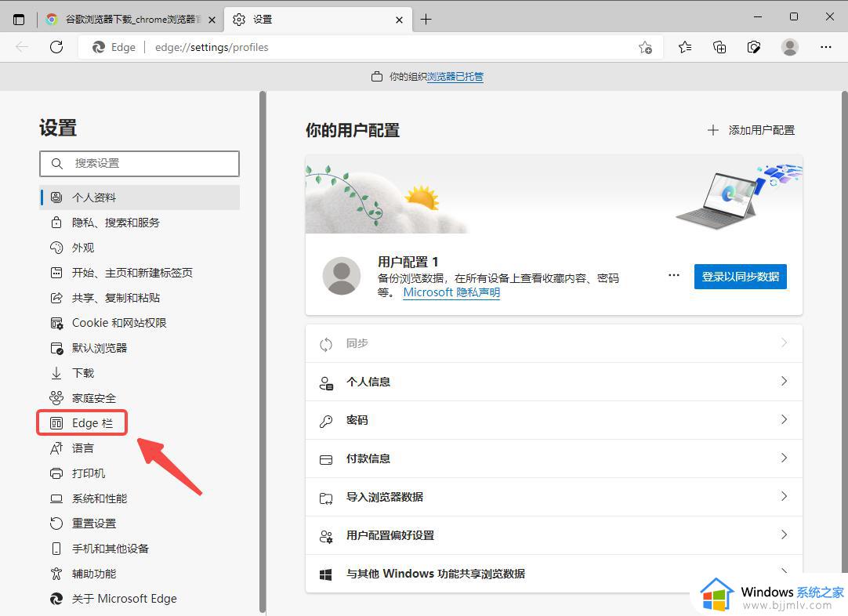
Task: Click the 默认浏览器 icon
Action: click(x=56, y=348)
